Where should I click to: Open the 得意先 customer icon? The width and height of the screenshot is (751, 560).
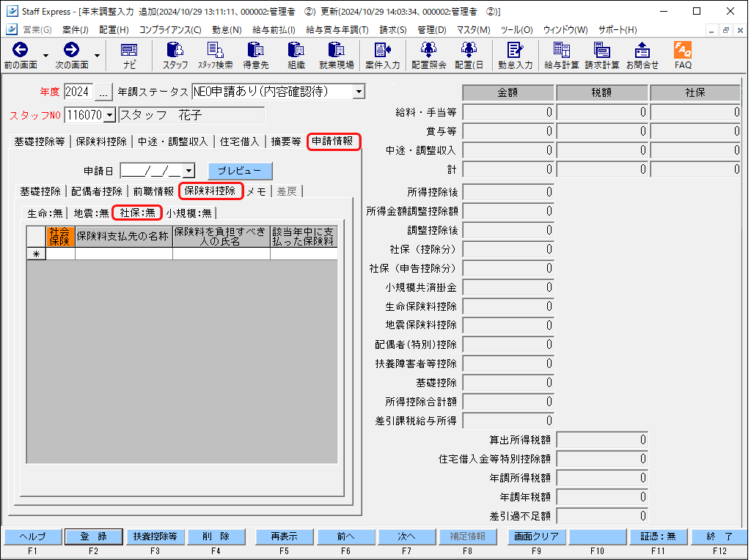pyautogui.click(x=256, y=56)
